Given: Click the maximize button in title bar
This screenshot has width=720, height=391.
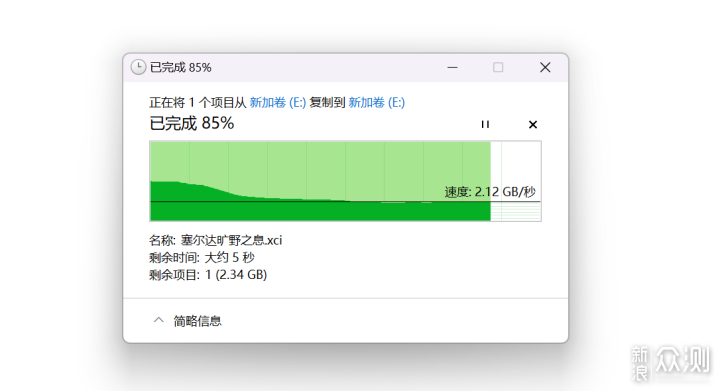Looking at the screenshot, I should click(x=498, y=67).
